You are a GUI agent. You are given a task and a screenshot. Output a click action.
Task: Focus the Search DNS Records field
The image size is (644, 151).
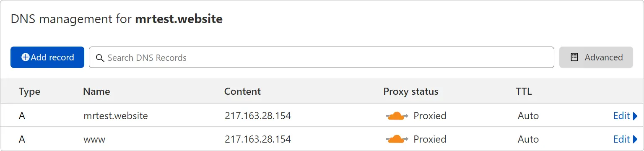[322, 57]
